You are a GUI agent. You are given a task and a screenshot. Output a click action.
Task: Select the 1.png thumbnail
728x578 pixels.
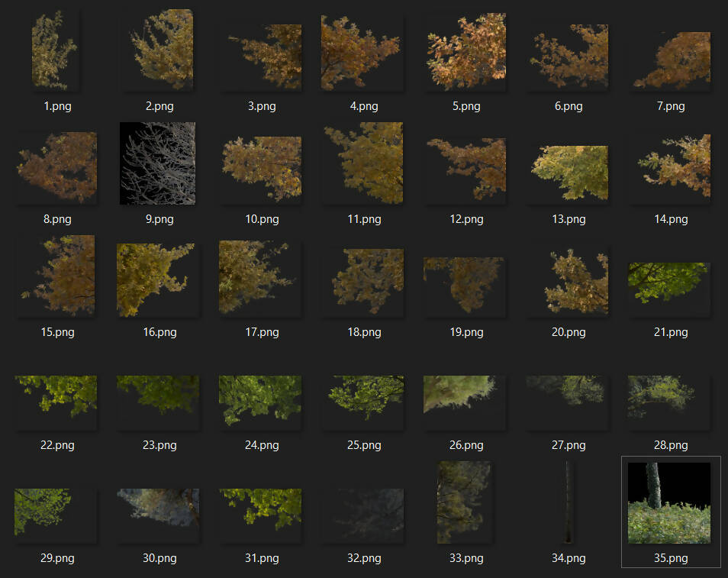tap(55, 51)
